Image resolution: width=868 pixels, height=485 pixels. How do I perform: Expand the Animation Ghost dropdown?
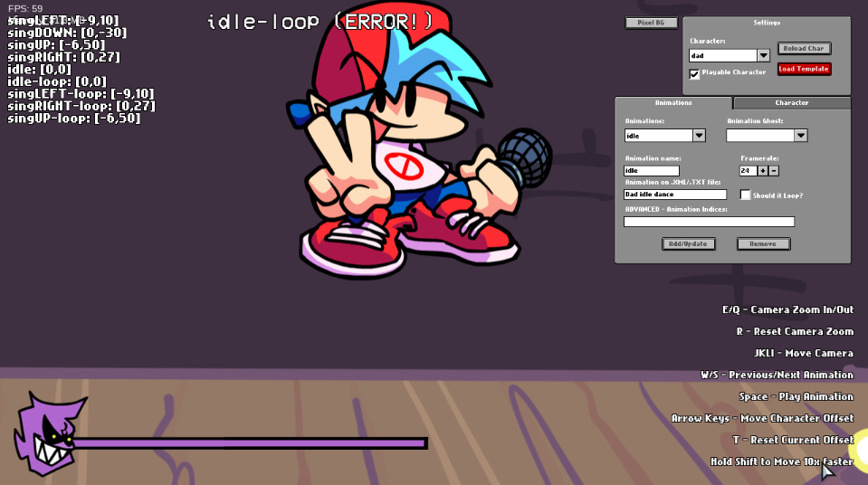tap(800, 136)
